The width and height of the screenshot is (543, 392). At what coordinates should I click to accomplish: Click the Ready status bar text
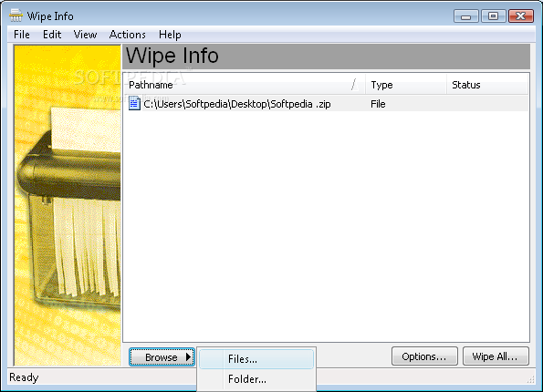pos(24,377)
